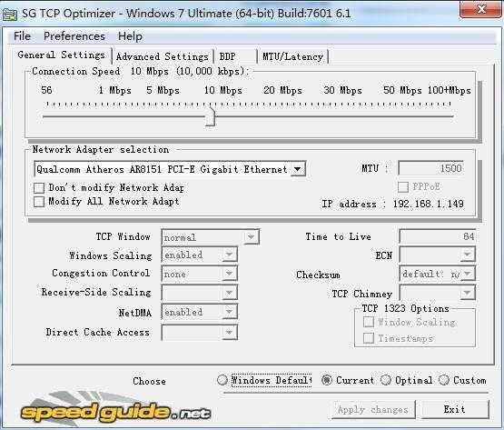Screen dimensions: 504x430
Task: Switch to the General Settings tab
Action: tap(62, 55)
